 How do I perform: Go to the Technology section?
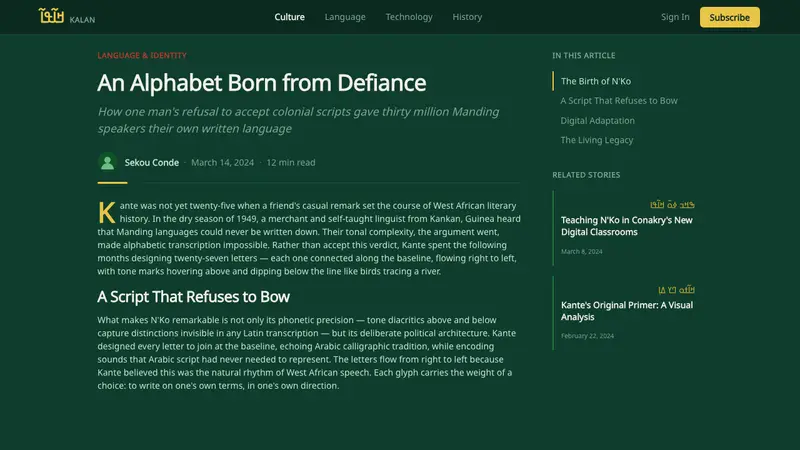click(x=409, y=17)
